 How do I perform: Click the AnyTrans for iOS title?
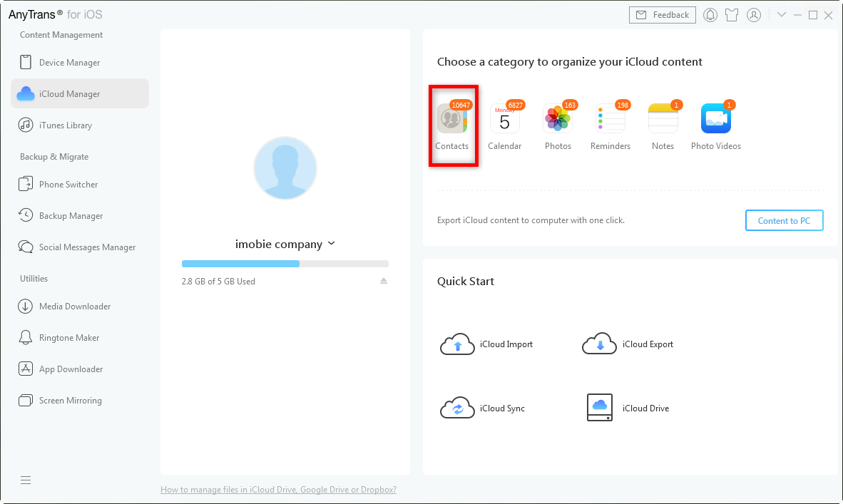56,14
